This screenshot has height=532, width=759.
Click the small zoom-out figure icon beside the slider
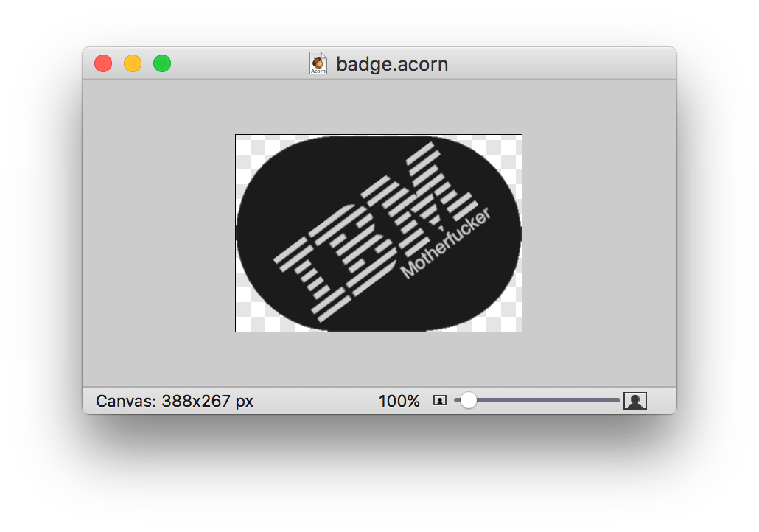(439, 400)
